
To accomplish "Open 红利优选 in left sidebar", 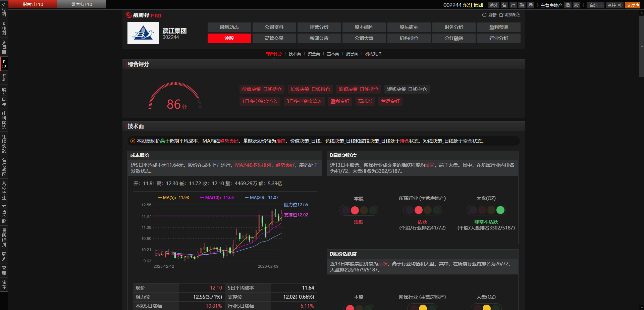I will (x=4, y=120).
